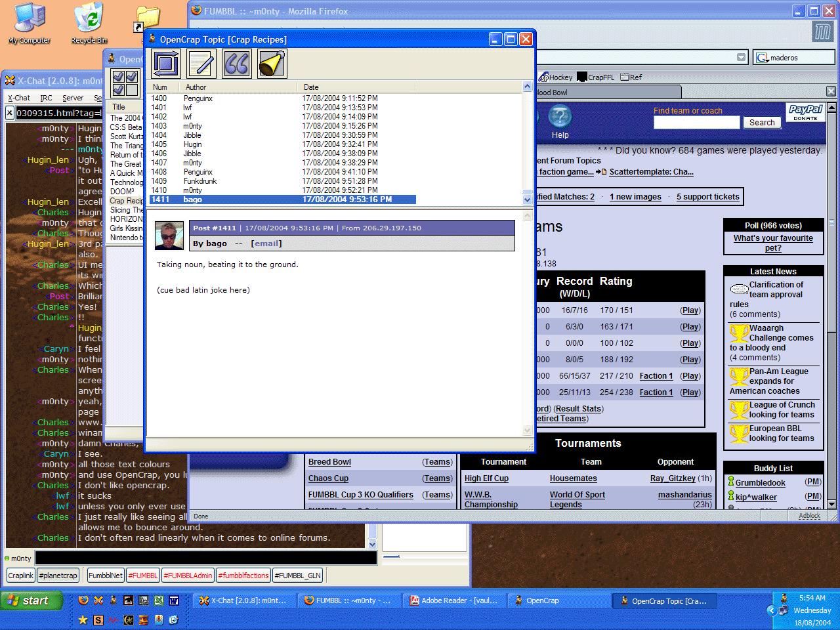The width and height of the screenshot is (840, 630).
Task: Click the Firefox throbber icon at top right
Action: [822, 31]
